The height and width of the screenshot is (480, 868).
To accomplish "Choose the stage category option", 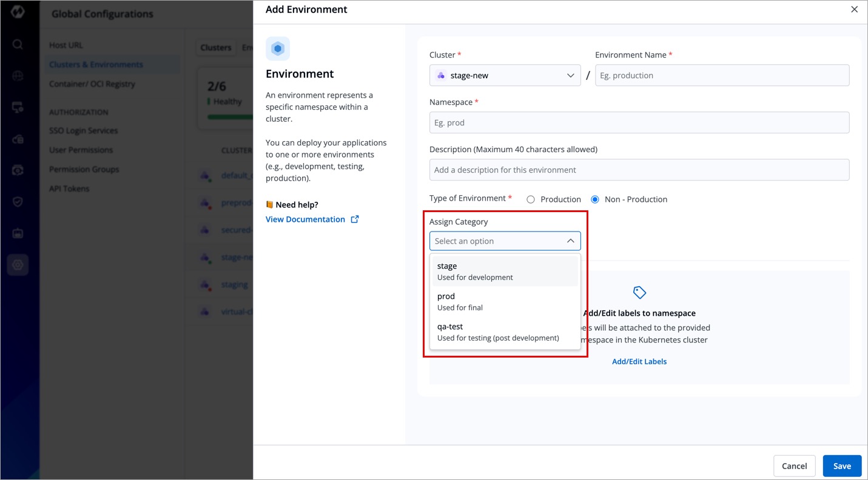I will point(505,272).
